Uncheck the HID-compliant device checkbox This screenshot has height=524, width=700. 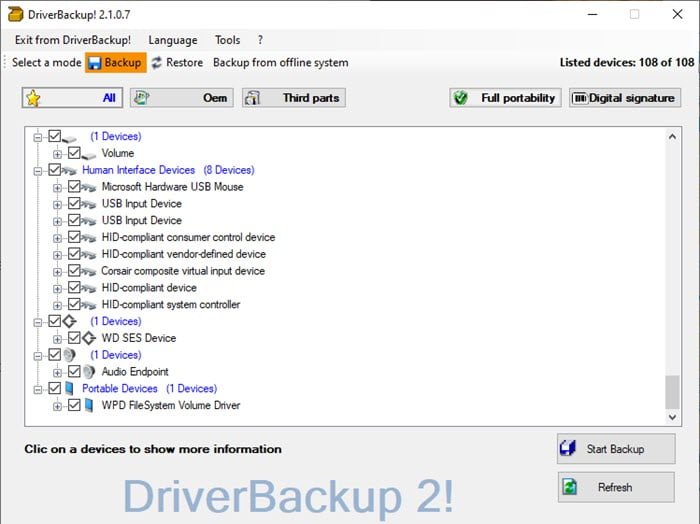coord(74,287)
